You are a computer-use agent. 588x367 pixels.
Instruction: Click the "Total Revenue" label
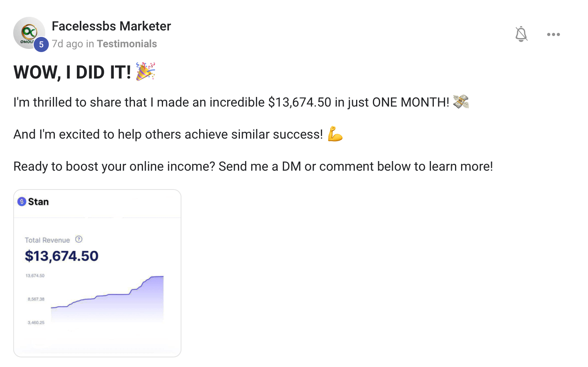47,240
